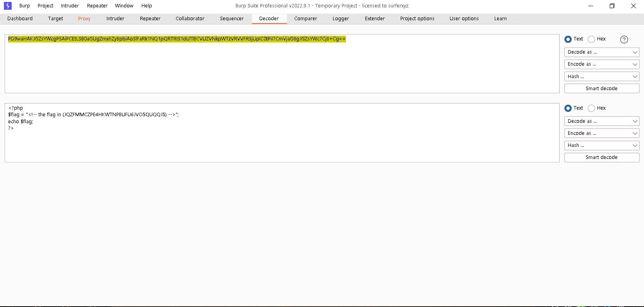Open the User options tab
Image resolution: width=644 pixels, height=307 pixels.
click(464, 19)
